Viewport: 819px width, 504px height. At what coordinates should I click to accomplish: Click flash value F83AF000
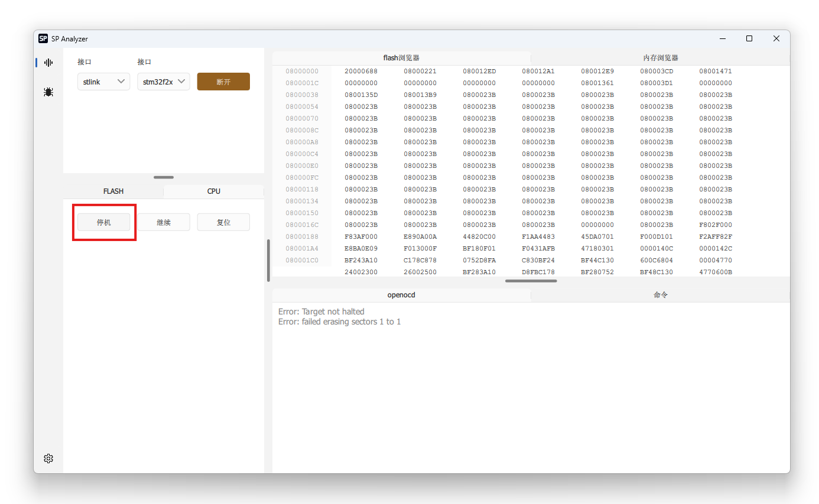[x=361, y=236]
